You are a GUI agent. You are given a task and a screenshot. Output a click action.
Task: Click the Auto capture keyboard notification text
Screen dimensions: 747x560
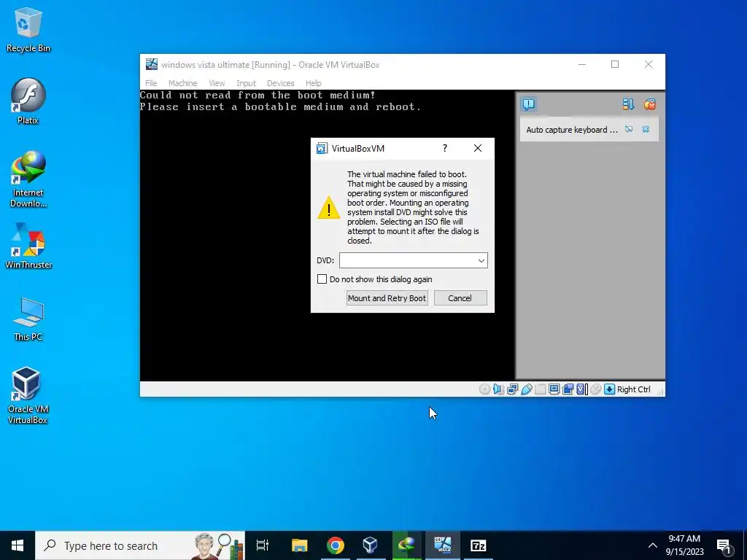(572, 130)
